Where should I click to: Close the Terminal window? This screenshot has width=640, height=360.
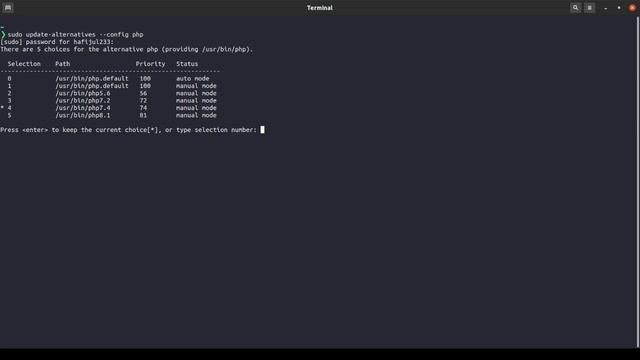click(x=632, y=8)
